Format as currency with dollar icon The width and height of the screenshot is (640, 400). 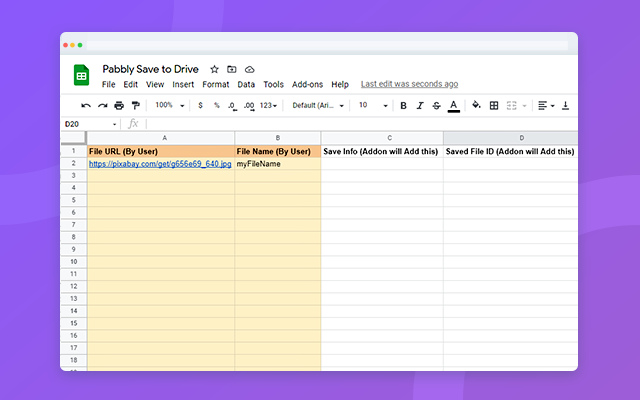(x=200, y=105)
